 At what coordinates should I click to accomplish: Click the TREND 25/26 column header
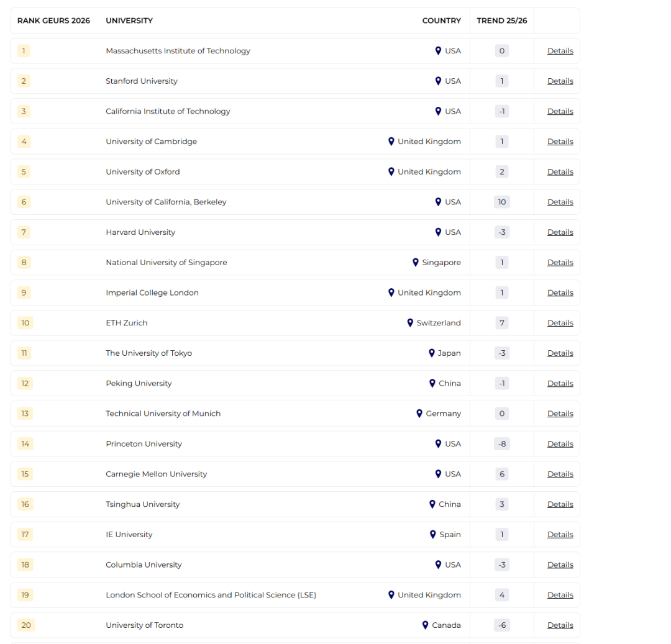501,20
